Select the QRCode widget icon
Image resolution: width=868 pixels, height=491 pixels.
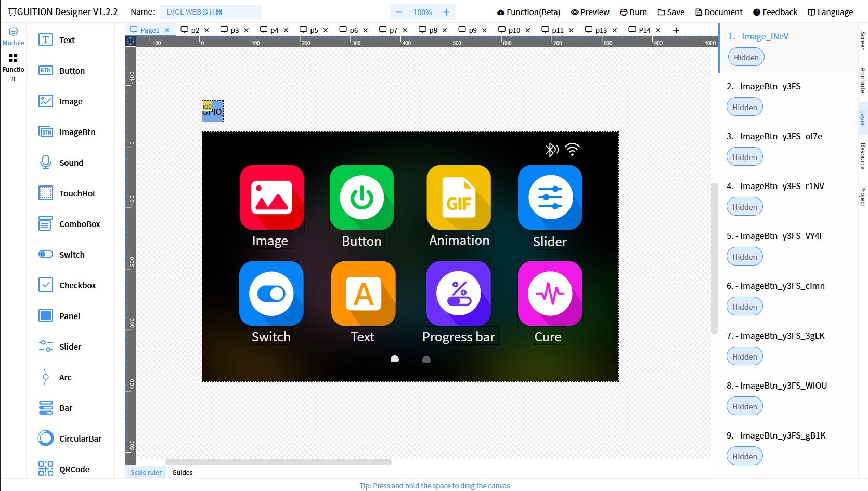tap(46, 469)
